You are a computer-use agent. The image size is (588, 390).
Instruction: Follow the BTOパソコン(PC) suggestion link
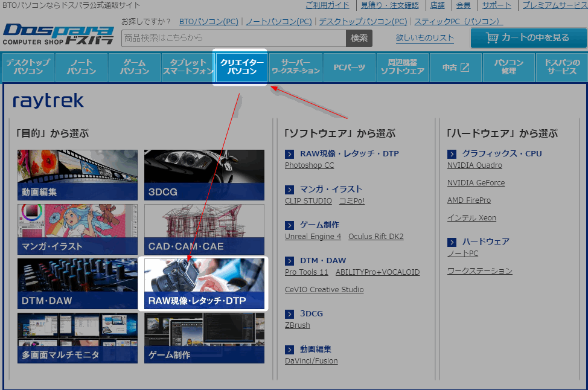tap(209, 22)
